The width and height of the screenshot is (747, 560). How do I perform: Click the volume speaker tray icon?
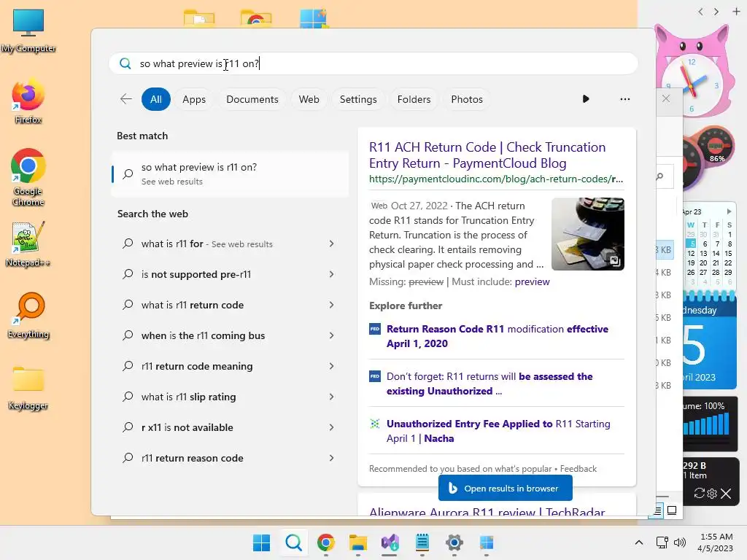pyautogui.click(x=680, y=542)
